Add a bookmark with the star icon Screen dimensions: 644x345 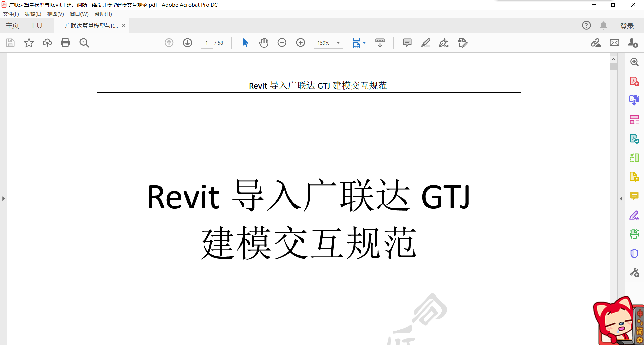(29, 43)
